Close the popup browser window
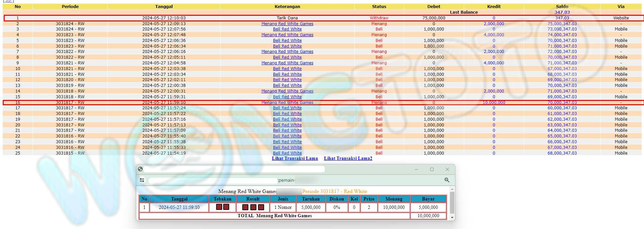 (x=447, y=169)
